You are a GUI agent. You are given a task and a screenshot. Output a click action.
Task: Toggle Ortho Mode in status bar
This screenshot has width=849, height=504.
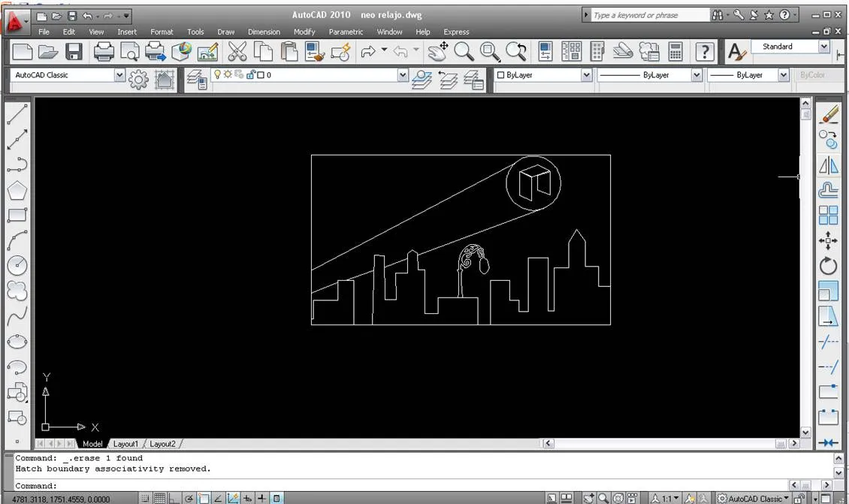(174, 499)
